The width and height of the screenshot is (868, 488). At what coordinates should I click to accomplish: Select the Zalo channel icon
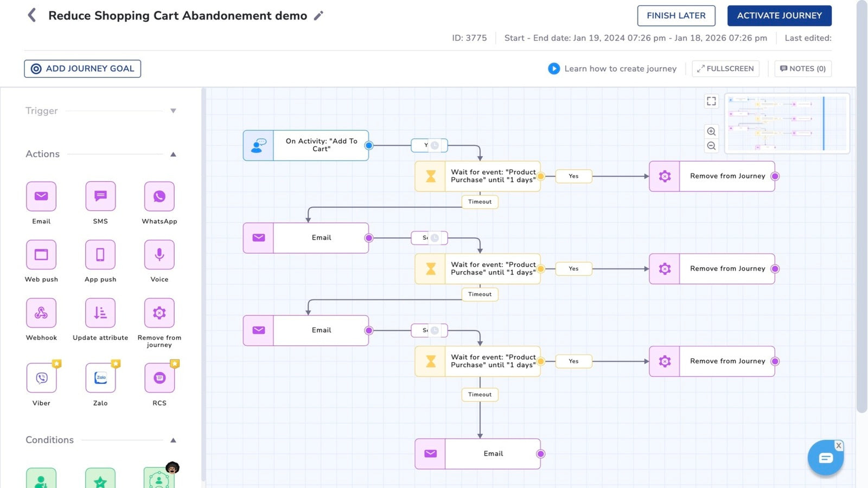[100, 378]
